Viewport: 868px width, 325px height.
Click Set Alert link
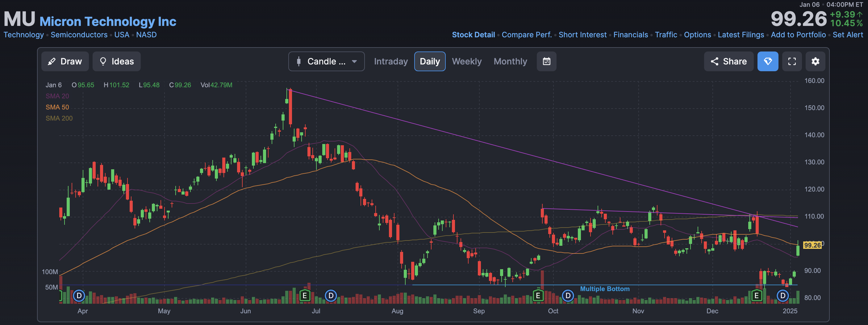[848, 35]
